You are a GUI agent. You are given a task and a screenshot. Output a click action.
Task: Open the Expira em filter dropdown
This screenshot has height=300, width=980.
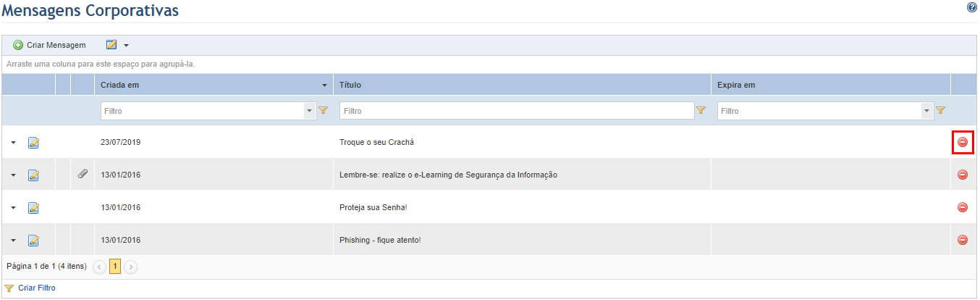(927, 111)
